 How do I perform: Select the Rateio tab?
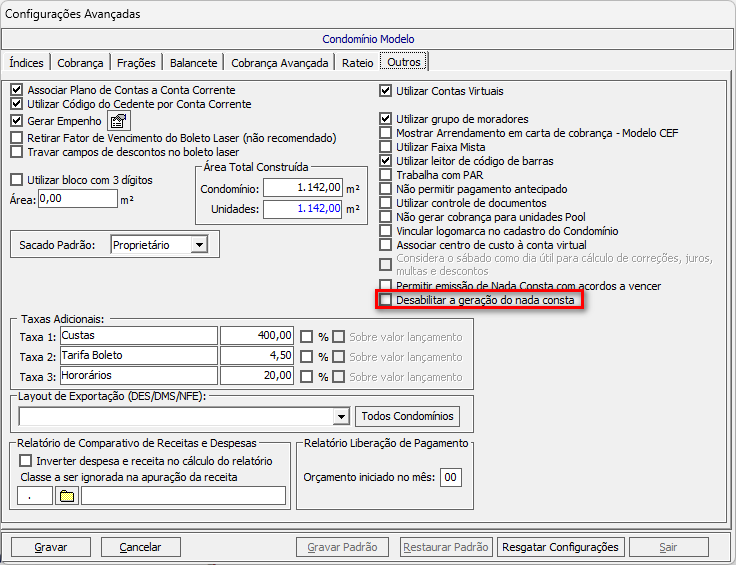click(x=358, y=63)
